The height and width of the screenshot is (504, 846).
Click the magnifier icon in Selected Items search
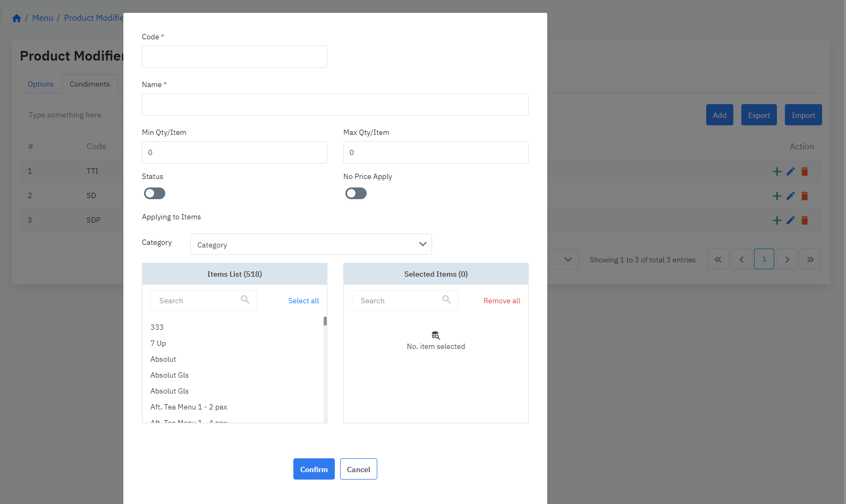446,300
